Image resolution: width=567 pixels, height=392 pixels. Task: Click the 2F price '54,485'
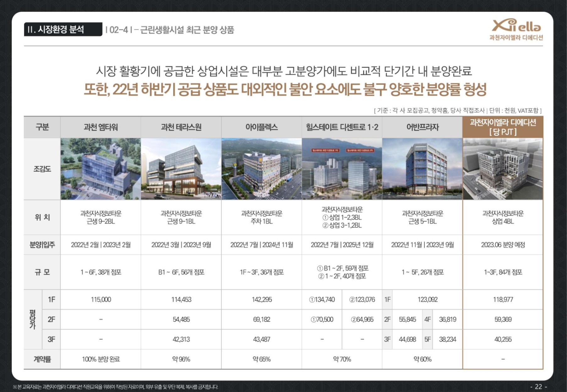point(181,319)
